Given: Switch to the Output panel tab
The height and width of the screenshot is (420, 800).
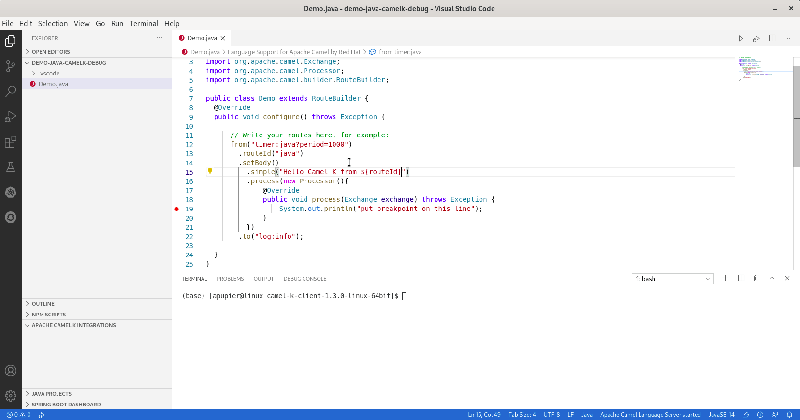Looking at the screenshot, I should coord(264,279).
